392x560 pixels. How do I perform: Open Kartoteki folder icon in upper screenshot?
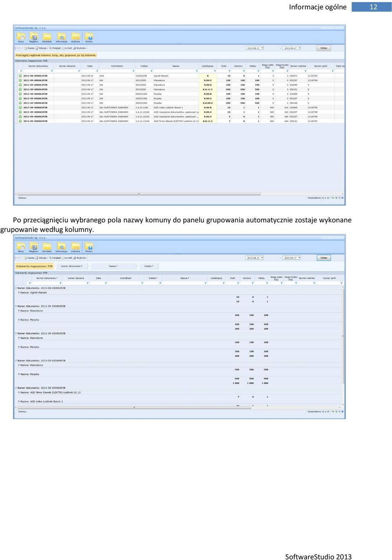pos(47,37)
